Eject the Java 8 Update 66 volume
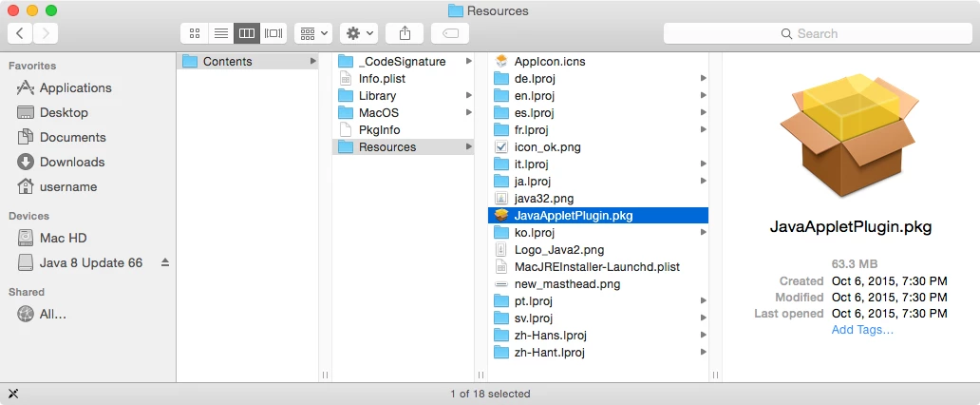This screenshot has width=980, height=405. (x=165, y=263)
